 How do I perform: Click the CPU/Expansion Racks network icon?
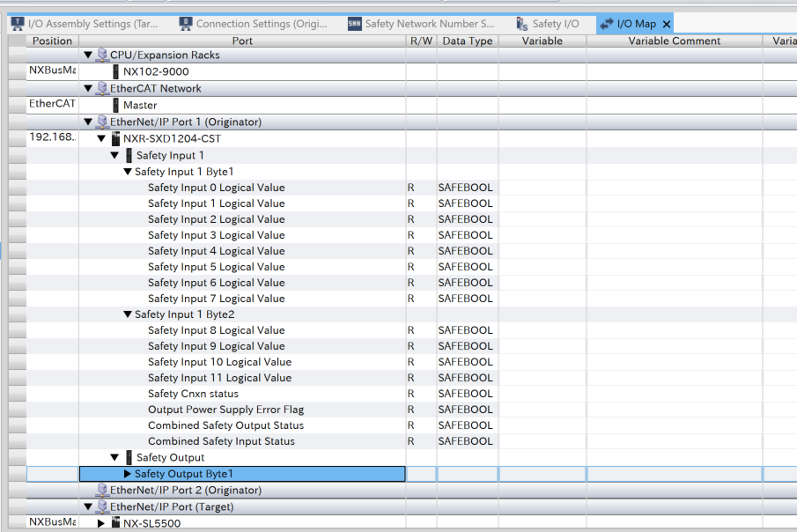click(x=102, y=55)
